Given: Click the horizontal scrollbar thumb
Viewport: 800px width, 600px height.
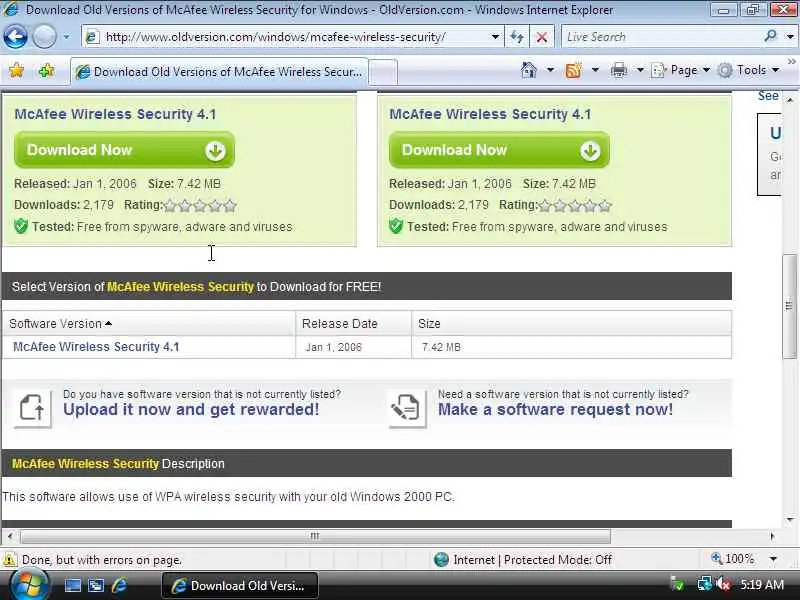Looking at the screenshot, I should (315, 536).
